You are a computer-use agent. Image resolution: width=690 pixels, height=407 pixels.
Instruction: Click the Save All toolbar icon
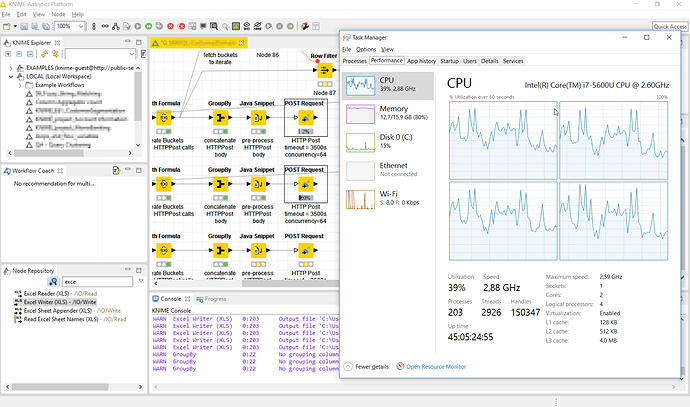click(46, 26)
